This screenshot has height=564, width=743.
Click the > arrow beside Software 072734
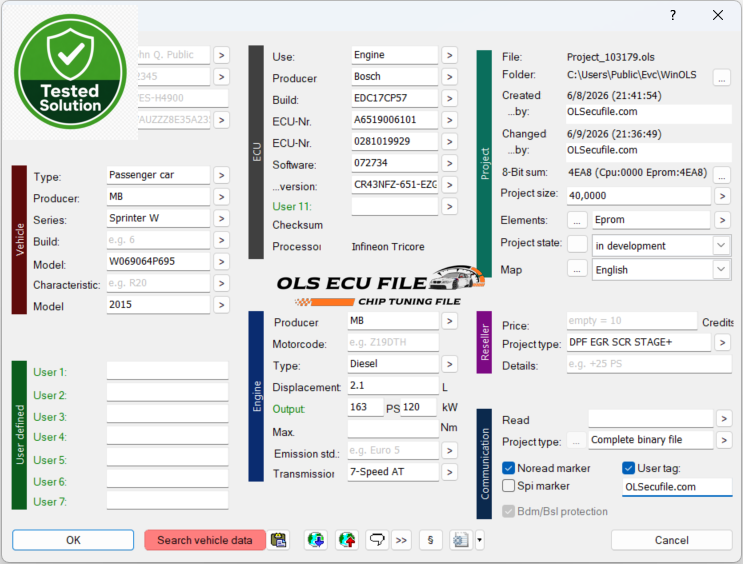450,164
